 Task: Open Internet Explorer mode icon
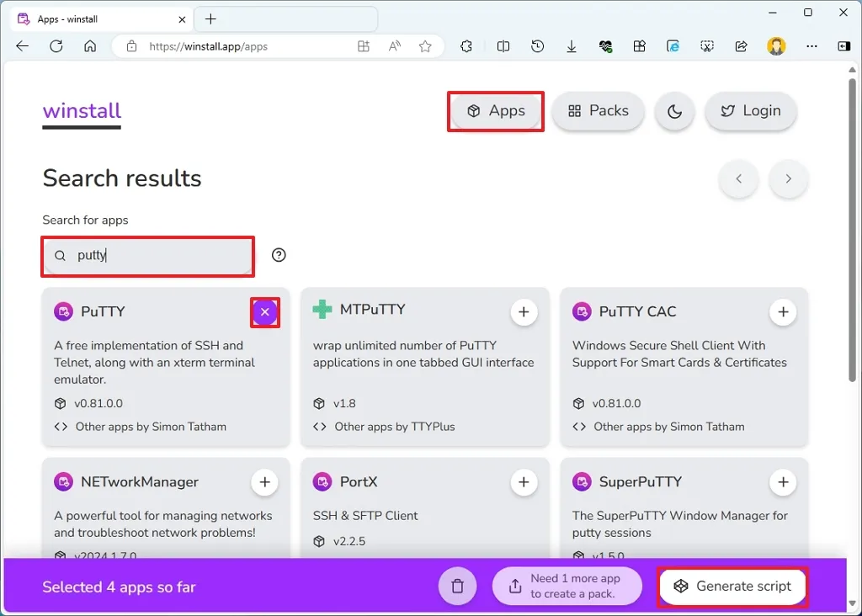coord(673,47)
